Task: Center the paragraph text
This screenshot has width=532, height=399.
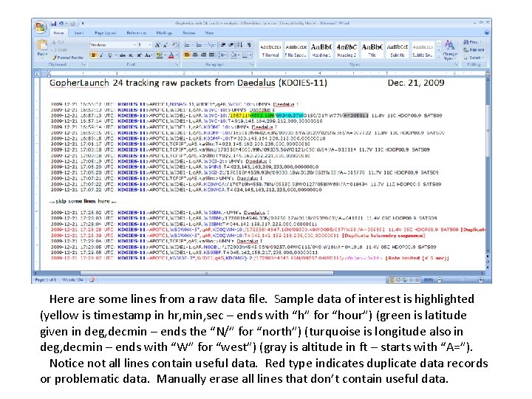Action: point(195,55)
